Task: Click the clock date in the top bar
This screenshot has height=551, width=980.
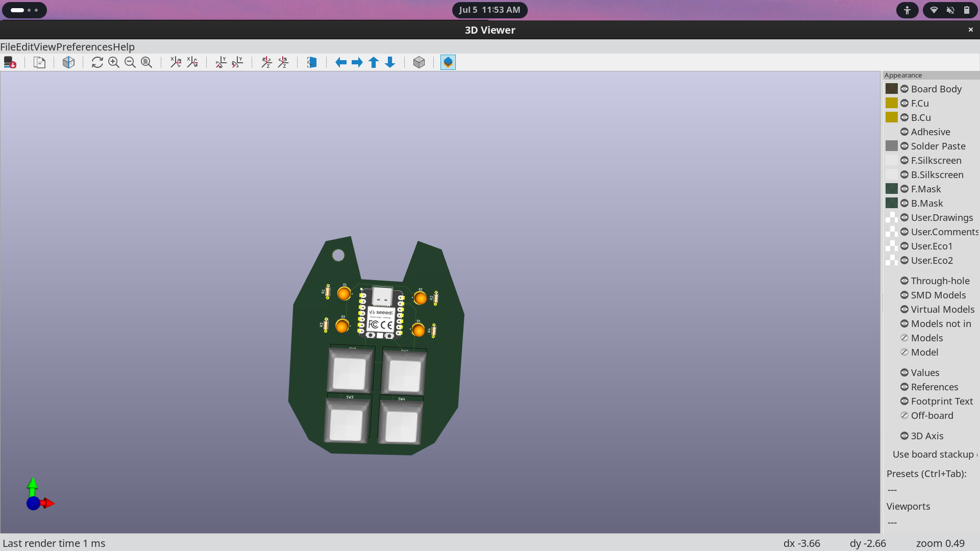Action: point(489,10)
